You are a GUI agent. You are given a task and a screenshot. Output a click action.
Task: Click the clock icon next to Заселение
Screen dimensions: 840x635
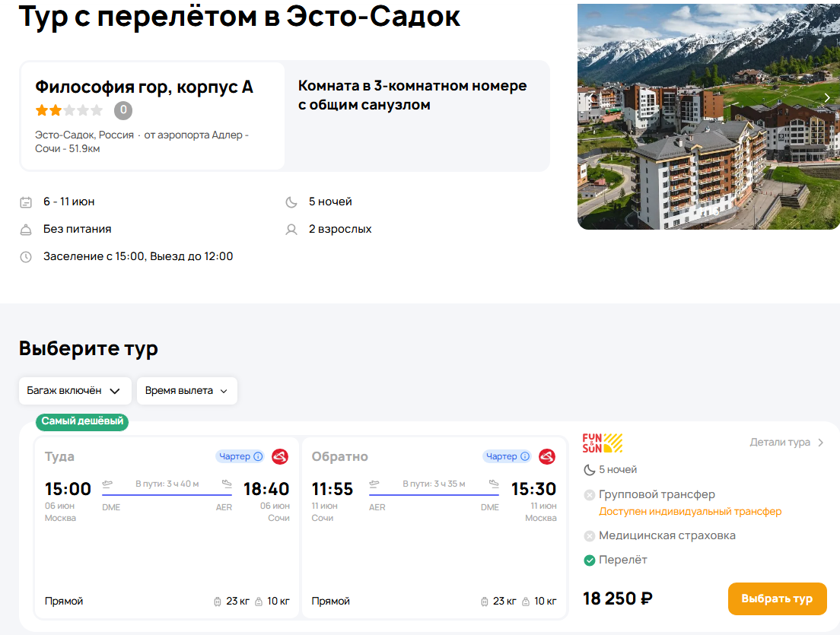(x=26, y=257)
